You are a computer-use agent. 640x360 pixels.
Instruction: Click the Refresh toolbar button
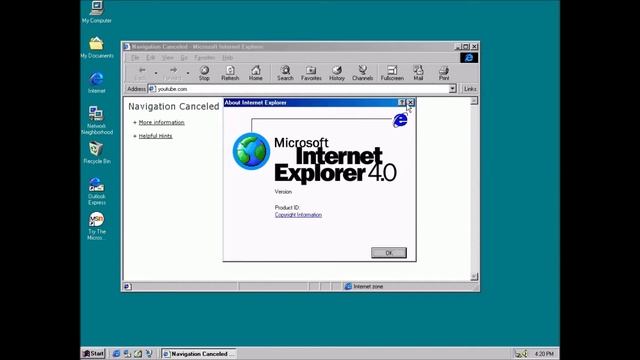coord(230,73)
